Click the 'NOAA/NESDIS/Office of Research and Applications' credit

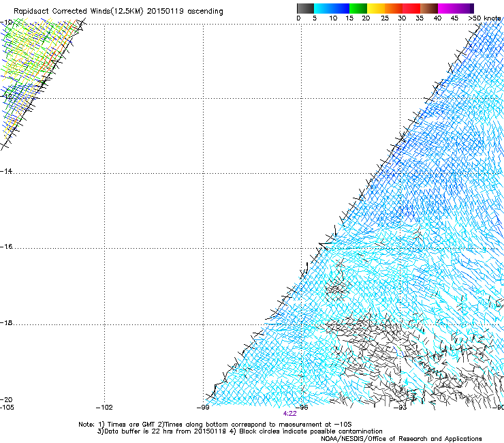click(401, 439)
